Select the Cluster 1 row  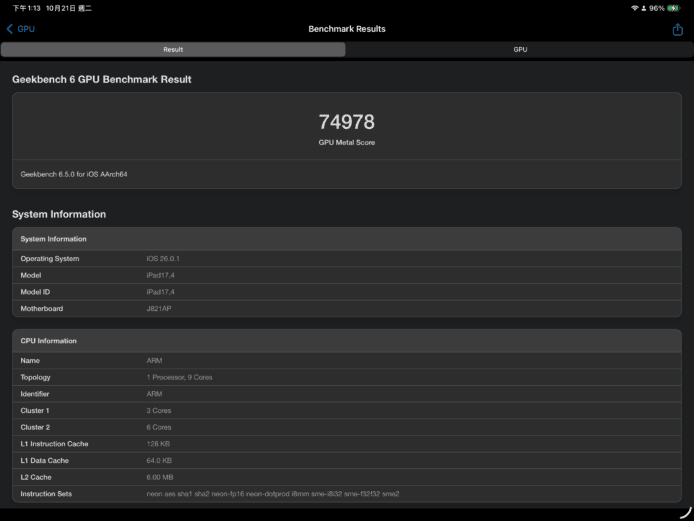[x=346, y=411]
